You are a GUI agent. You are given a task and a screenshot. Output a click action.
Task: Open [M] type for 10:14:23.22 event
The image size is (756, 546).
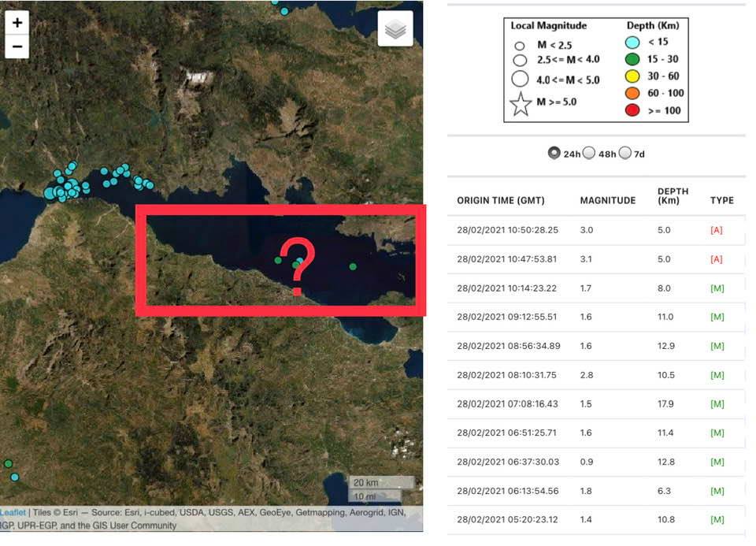[717, 288]
